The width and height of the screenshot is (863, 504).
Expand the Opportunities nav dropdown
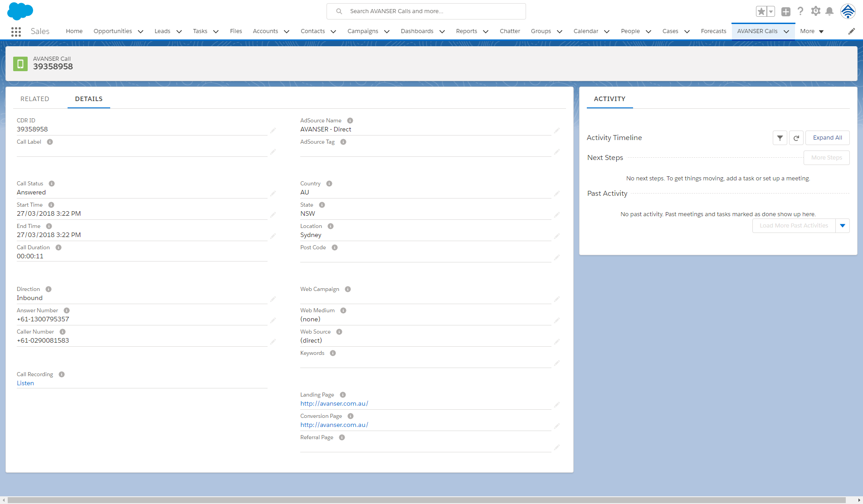(x=140, y=31)
